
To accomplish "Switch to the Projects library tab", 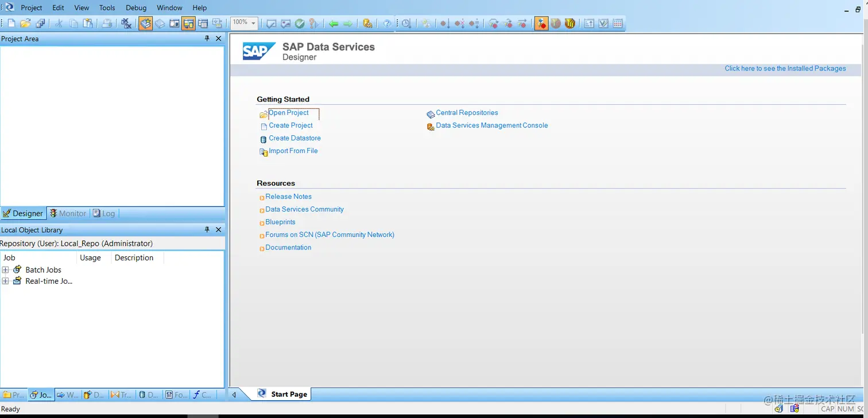I will [x=14, y=394].
